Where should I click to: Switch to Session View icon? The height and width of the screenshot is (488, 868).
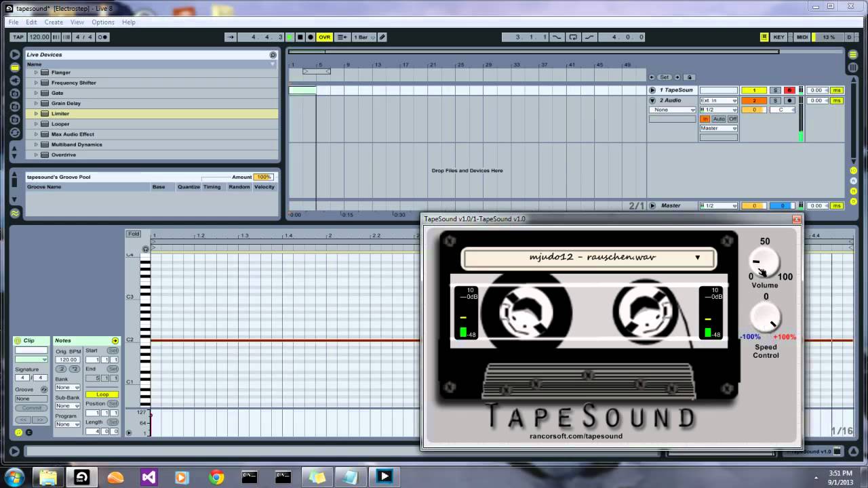[853, 66]
